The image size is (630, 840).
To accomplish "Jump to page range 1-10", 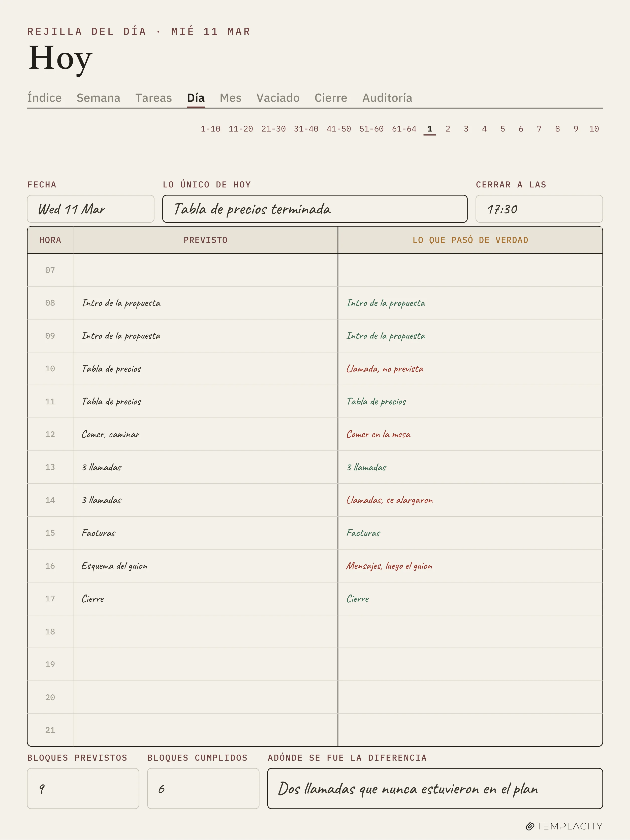I will 210,129.
